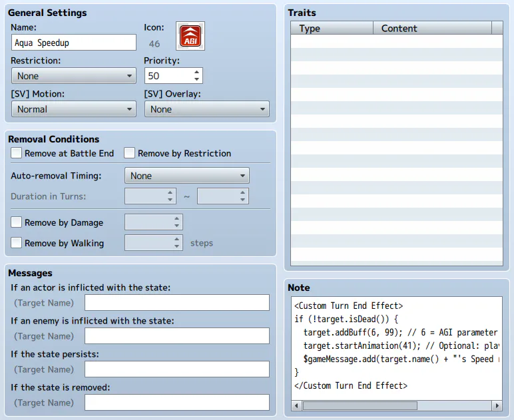Increase Priority with the up arrow
This screenshot has width=514, height=420.
click(196, 73)
